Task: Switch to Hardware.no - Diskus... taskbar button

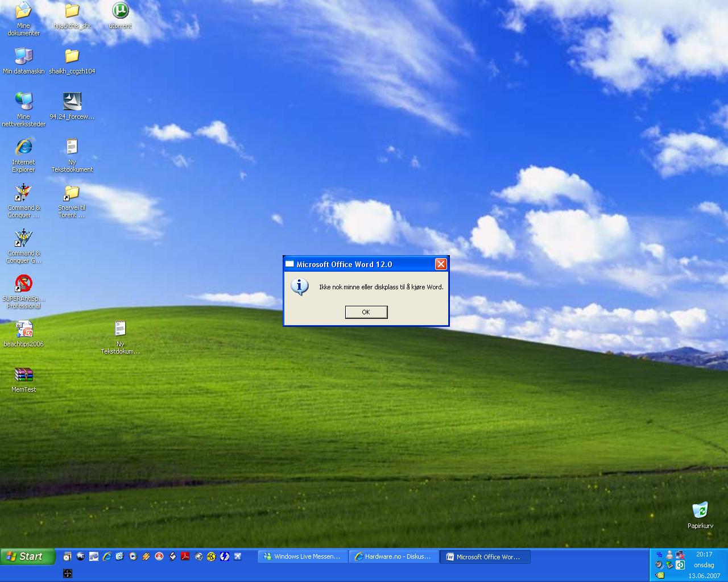Action: 393,557
